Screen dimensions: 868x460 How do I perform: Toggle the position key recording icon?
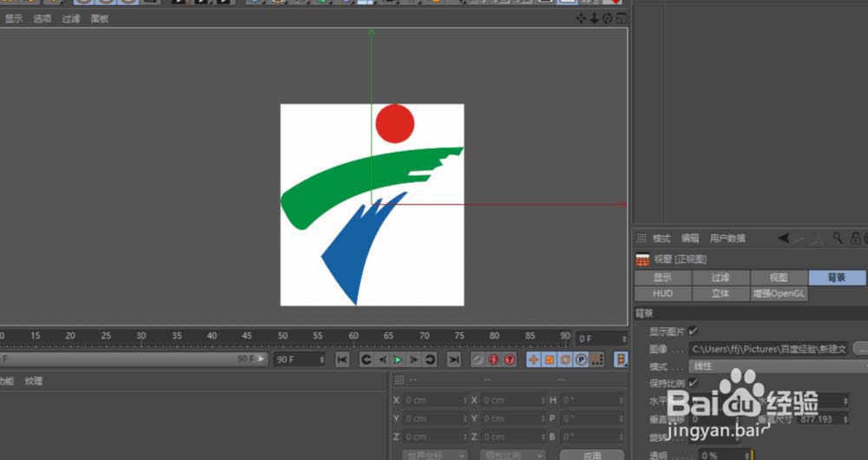coord(533,359)
